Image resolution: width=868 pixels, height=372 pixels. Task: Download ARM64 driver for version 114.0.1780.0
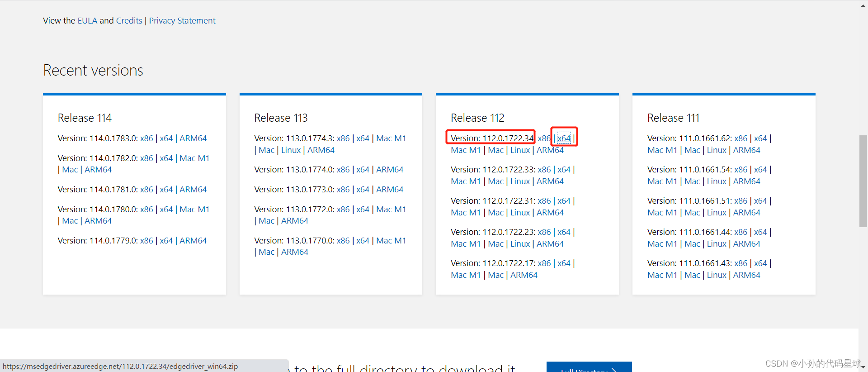98,221
